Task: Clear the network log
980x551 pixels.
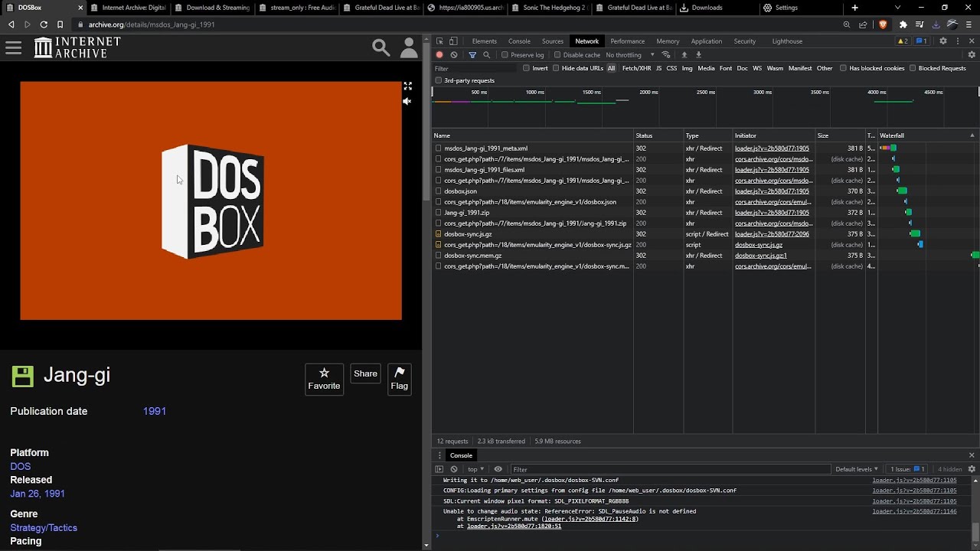Action: (x=454, y=55)
